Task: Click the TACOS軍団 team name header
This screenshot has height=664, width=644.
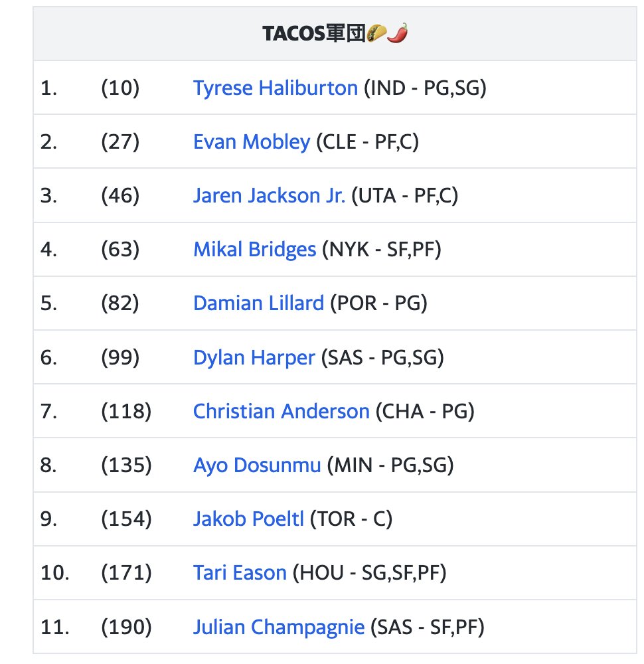Action: 313,33
